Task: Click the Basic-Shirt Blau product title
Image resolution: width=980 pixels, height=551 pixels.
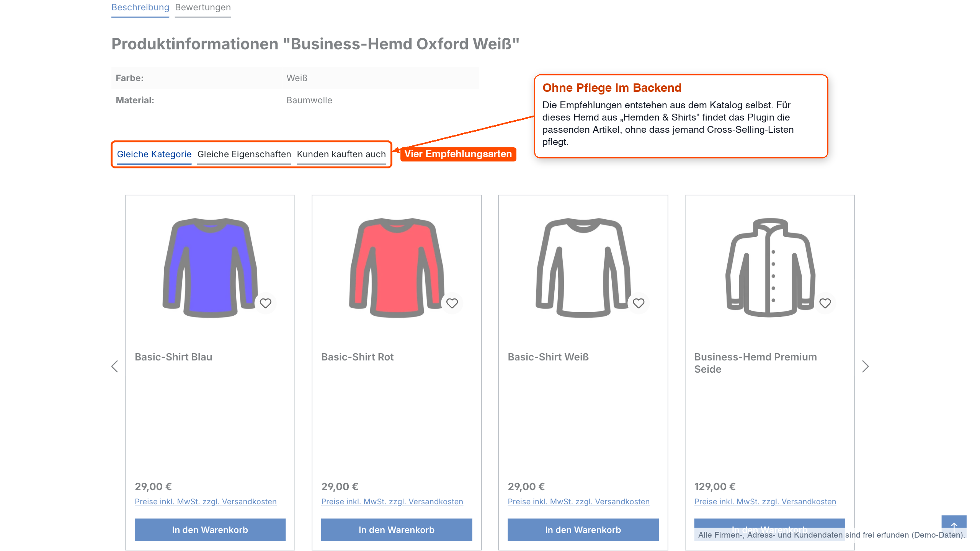Action: 173,357
